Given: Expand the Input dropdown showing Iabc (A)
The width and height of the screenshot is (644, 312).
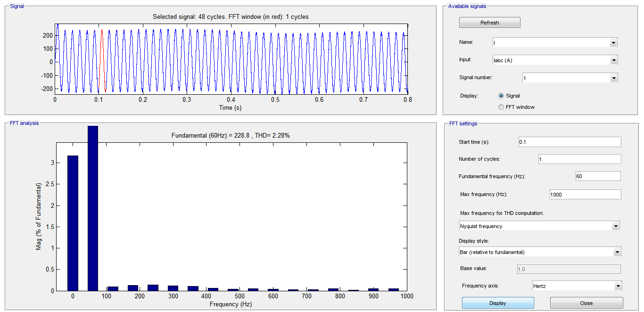Looking at the screenshot, I should 554,60.
